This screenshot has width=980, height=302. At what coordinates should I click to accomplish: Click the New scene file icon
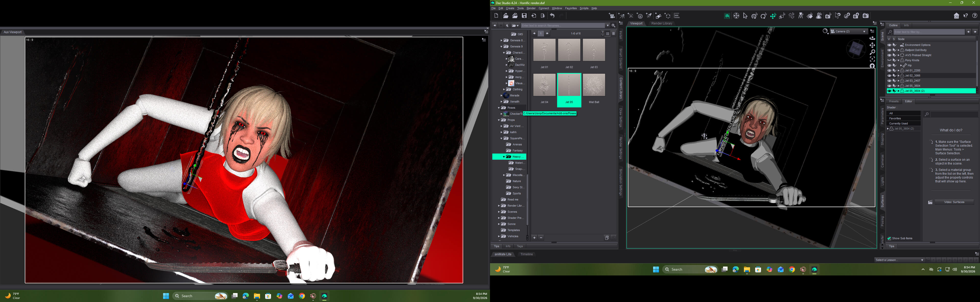point(496,16)
